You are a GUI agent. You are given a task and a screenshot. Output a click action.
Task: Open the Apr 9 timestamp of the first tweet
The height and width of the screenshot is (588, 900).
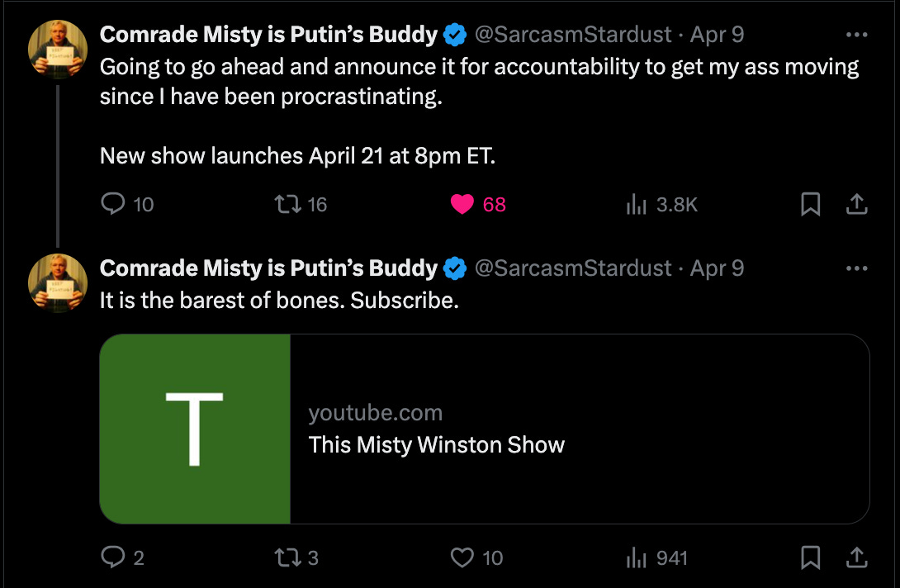coord(718,35)
